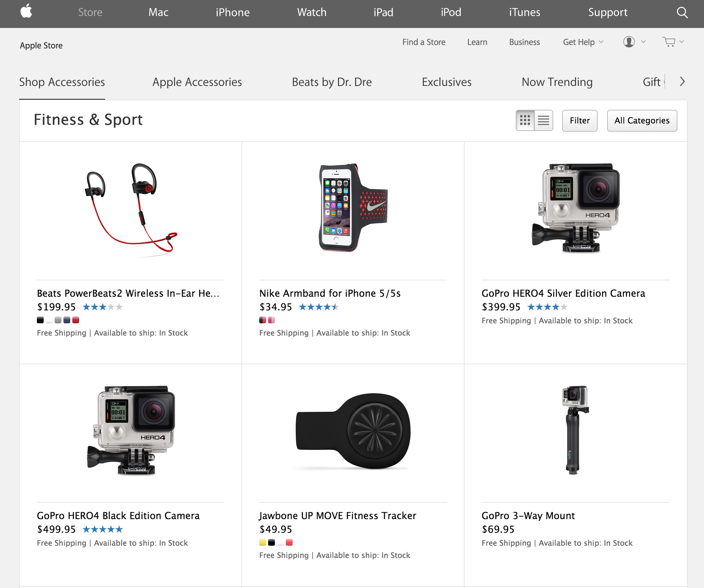Switch to list view layout
Image resolution: width=704 pixels, height=588 pixels.
point(544,120)
